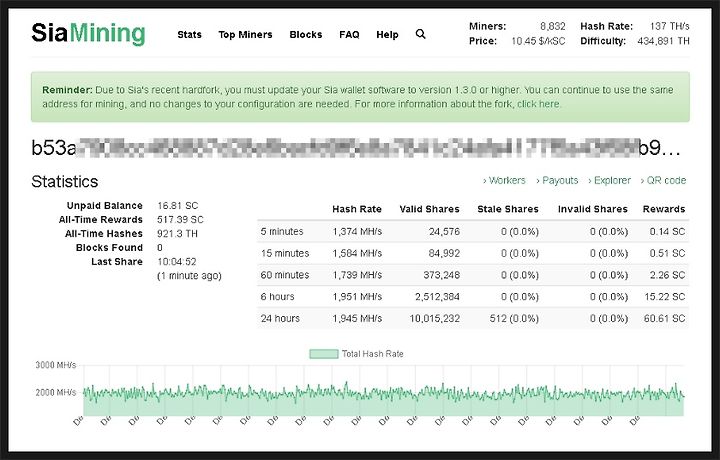This screenshot has height=460, width=720.
Task: Select valid shares value 84,992
Action: (444, 253)
